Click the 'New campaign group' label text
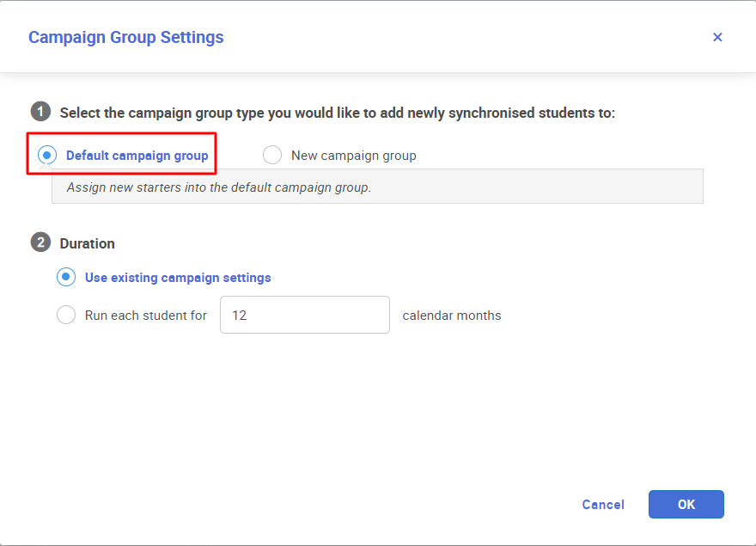This screenshot has height=546, width=756. [353, 156]
